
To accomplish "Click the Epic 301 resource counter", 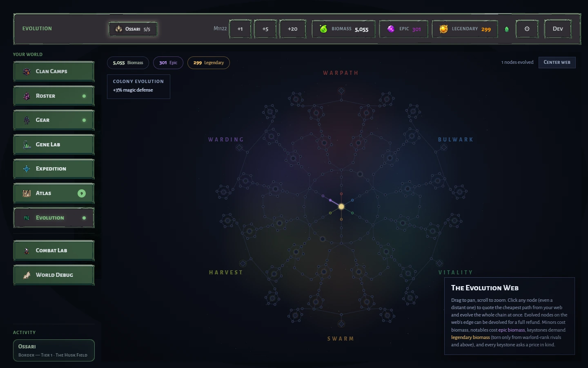I will pyautogui.click(x=404, y=29).
